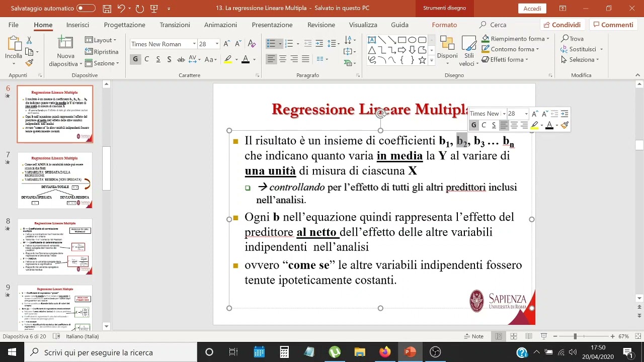
Task: Click Ripristina to reset the slide
Action: [102, 52]
